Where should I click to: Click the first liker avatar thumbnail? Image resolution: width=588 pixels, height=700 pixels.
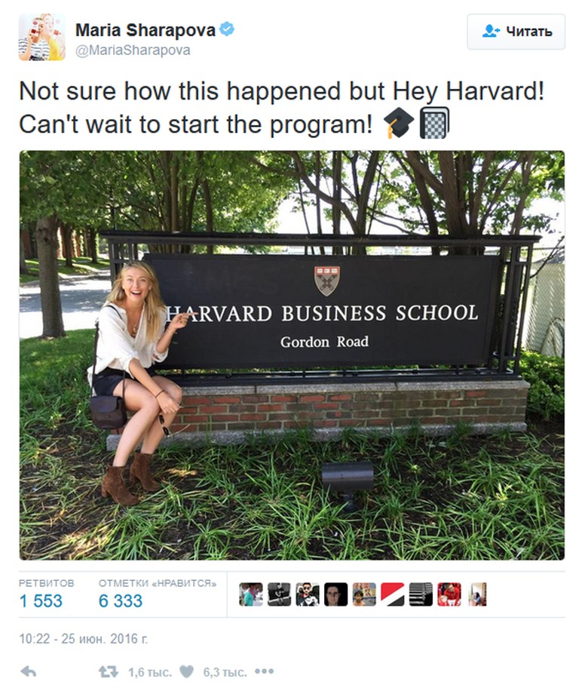click(x=251, y=594)
